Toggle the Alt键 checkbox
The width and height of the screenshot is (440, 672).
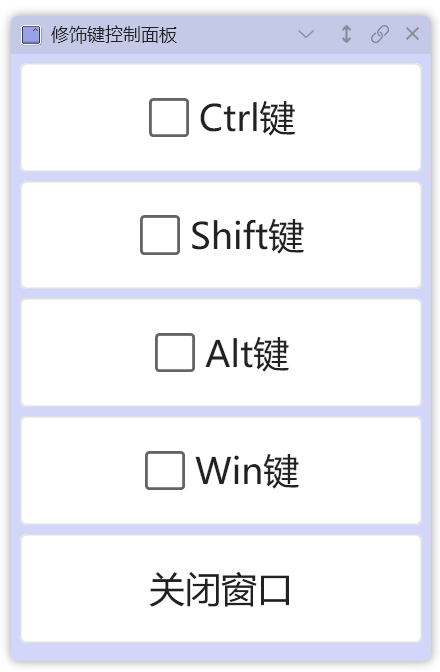click(x=175, y=352)
